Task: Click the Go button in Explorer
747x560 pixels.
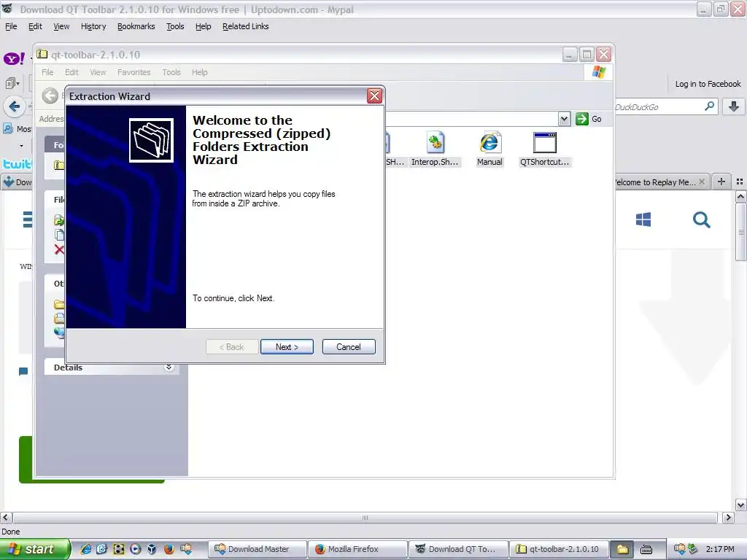Action: pyautogui.click(x=589, y=119)
